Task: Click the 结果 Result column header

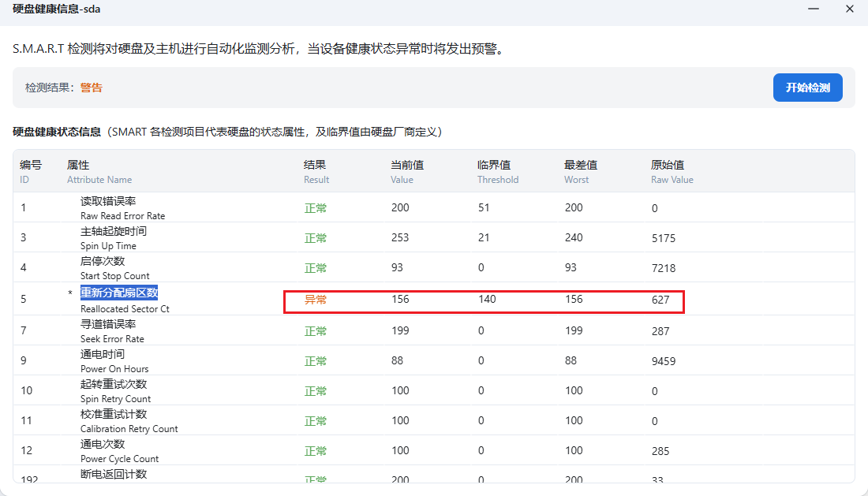Action: coord(316,172)
